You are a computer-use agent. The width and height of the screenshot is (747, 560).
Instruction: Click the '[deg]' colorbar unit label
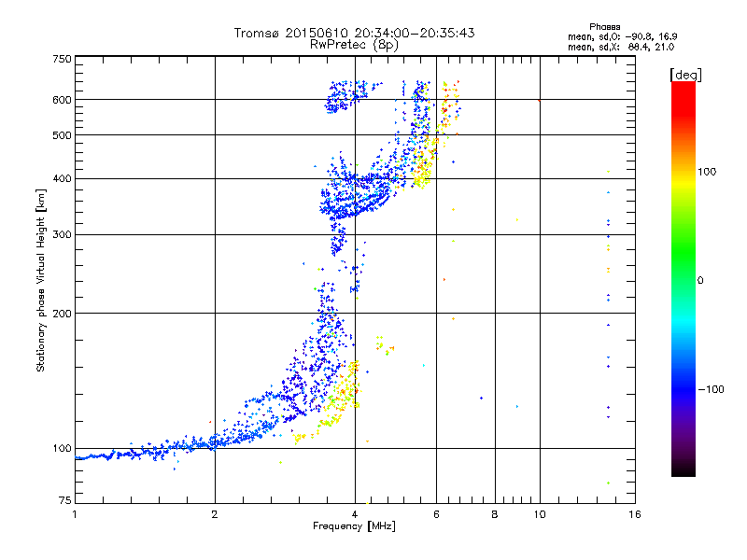click(x=685, y=75)
